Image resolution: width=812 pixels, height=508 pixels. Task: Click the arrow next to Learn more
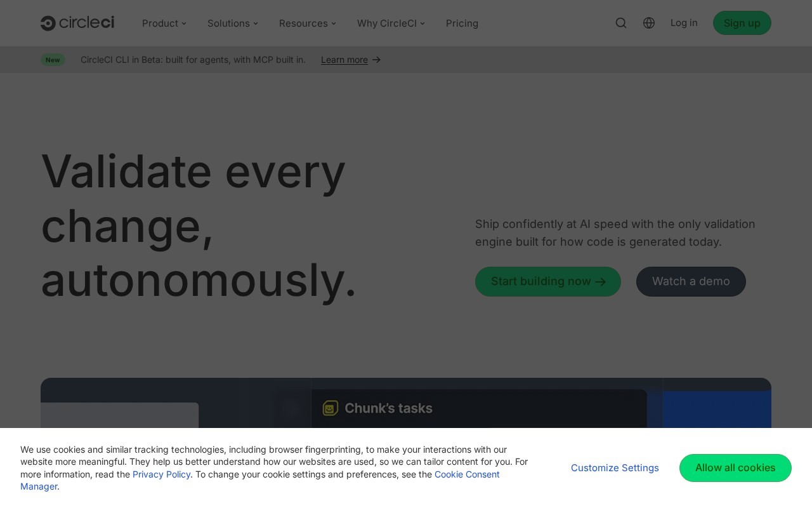click(x=377, y=60)
